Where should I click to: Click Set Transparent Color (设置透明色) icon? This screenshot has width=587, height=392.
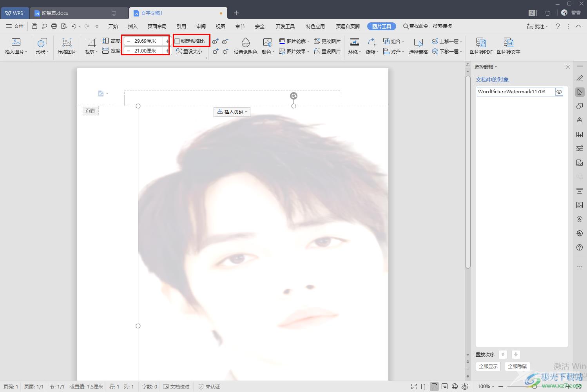(x=246, y=42)
